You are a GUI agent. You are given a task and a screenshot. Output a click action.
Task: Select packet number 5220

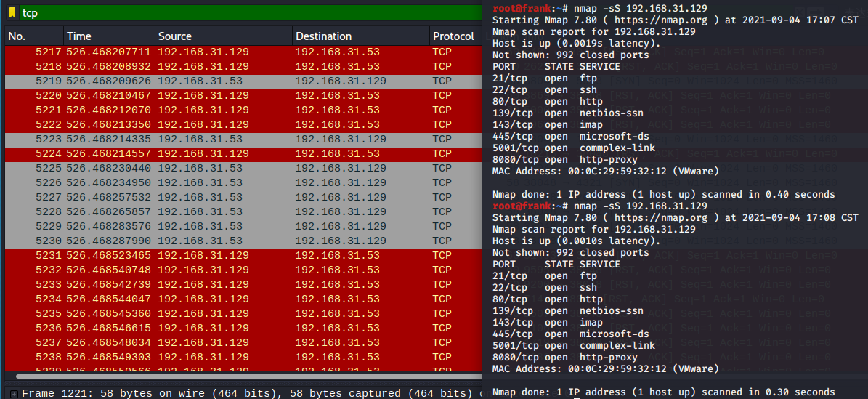coord(243,95)
